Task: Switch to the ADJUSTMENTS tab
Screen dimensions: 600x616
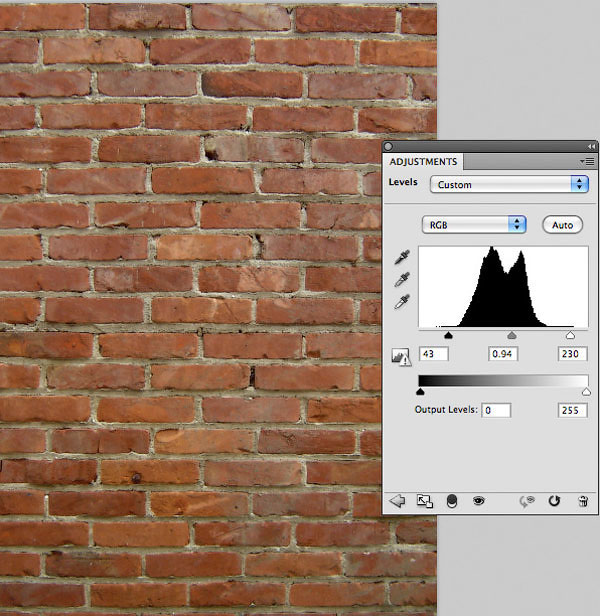Action: (423, 162)
